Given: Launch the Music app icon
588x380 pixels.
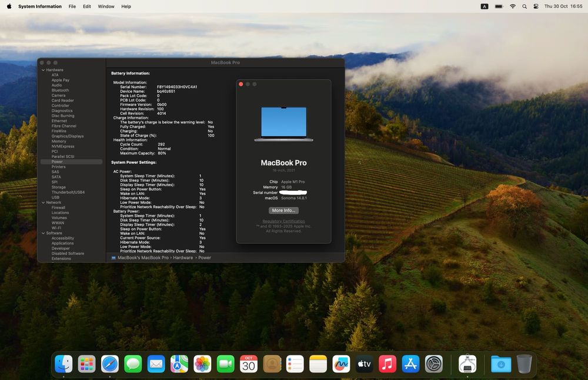Looking at the screenshot, I should (387, 364).
